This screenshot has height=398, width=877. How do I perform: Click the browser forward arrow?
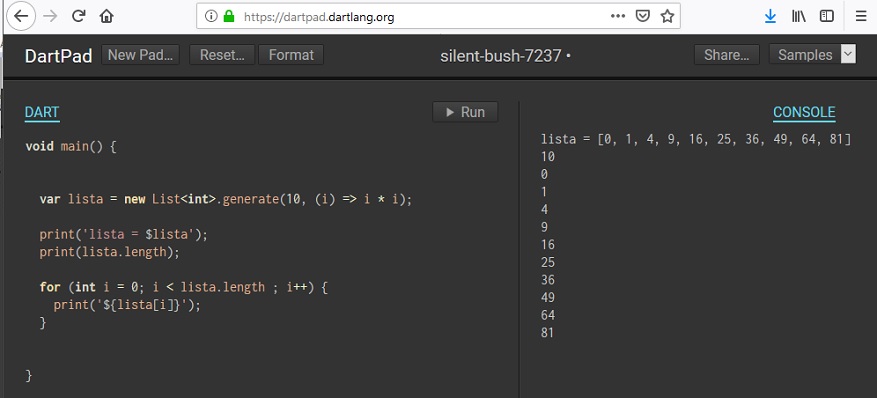tap(50, 16)
